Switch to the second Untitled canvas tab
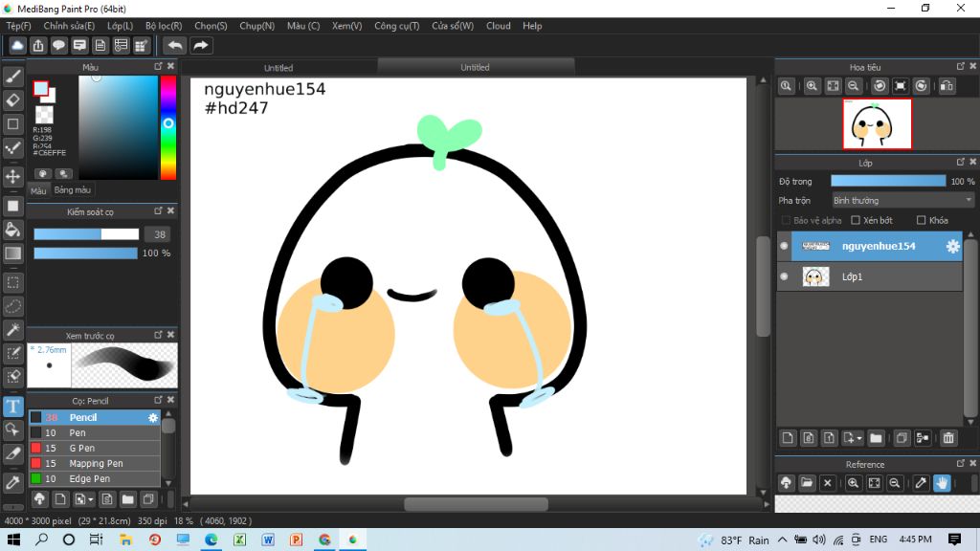 pyautogui.click(x=475, y=68)
